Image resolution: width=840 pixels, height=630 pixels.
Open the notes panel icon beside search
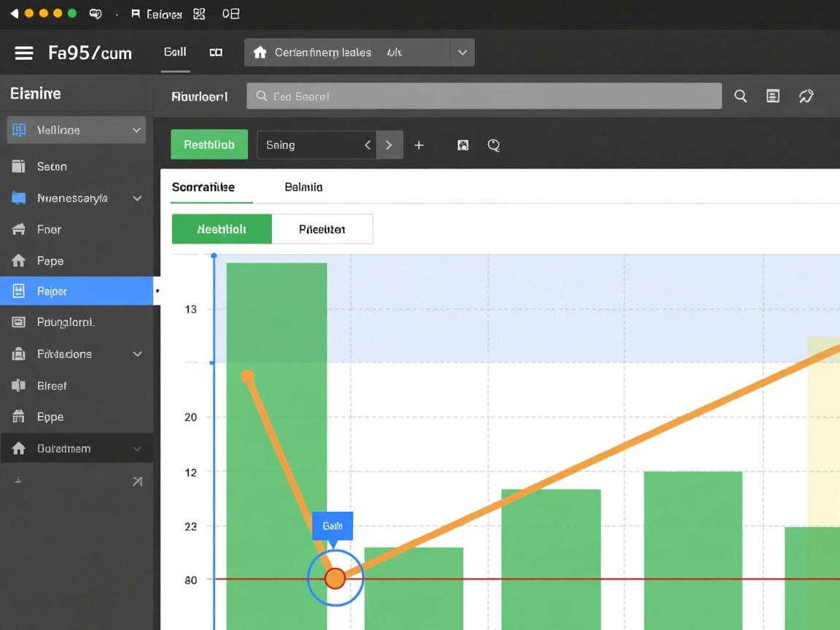tap(773, 96)
